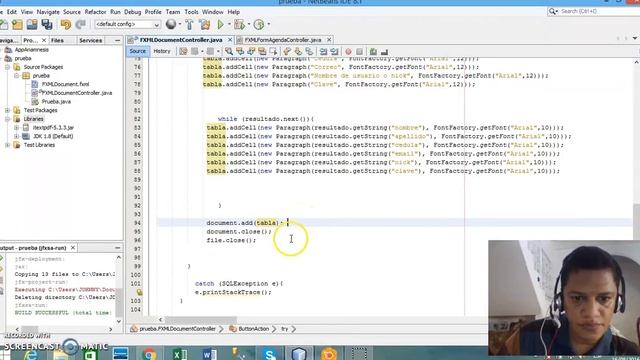
Task: Open the Navigate menu
Action: [48, 12]
